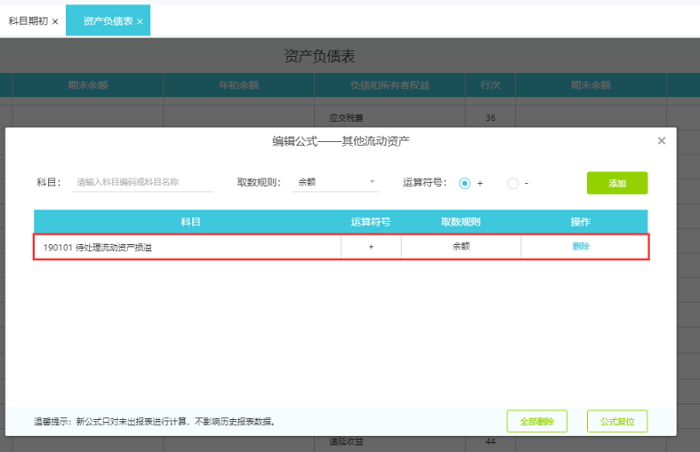The width and height of the screenshot is (700, 452).
Task: Click the 取数规则 column header
Action: [461, 222]
